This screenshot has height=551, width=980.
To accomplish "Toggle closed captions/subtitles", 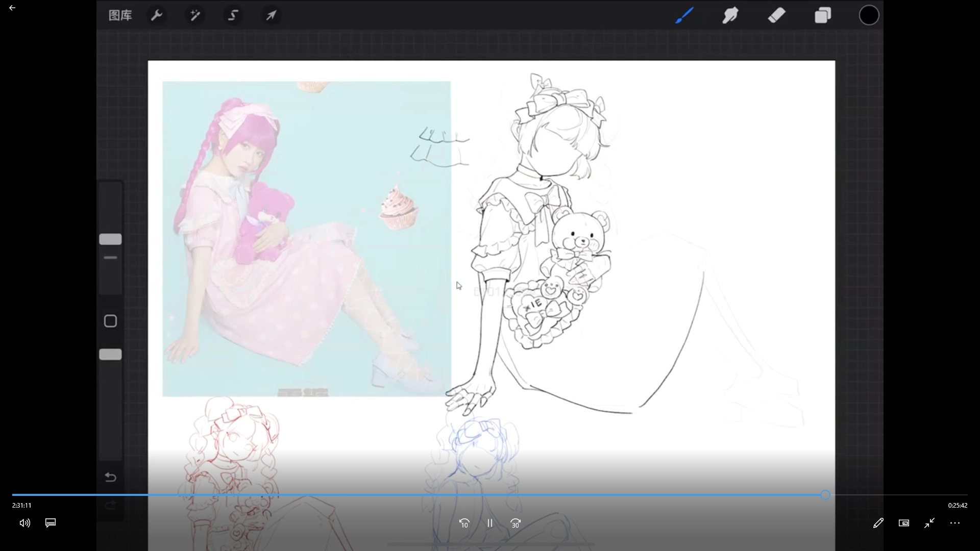I will (51, 523).
